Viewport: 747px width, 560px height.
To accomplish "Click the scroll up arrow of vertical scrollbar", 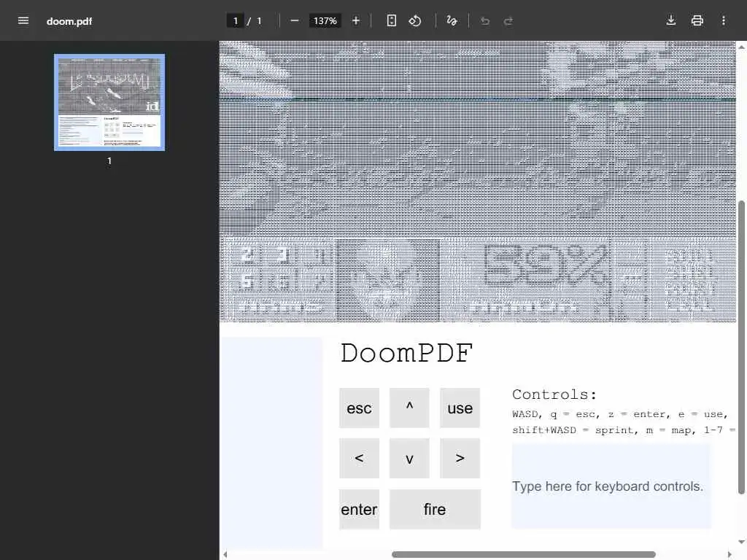I will click(x=741, y=47).
